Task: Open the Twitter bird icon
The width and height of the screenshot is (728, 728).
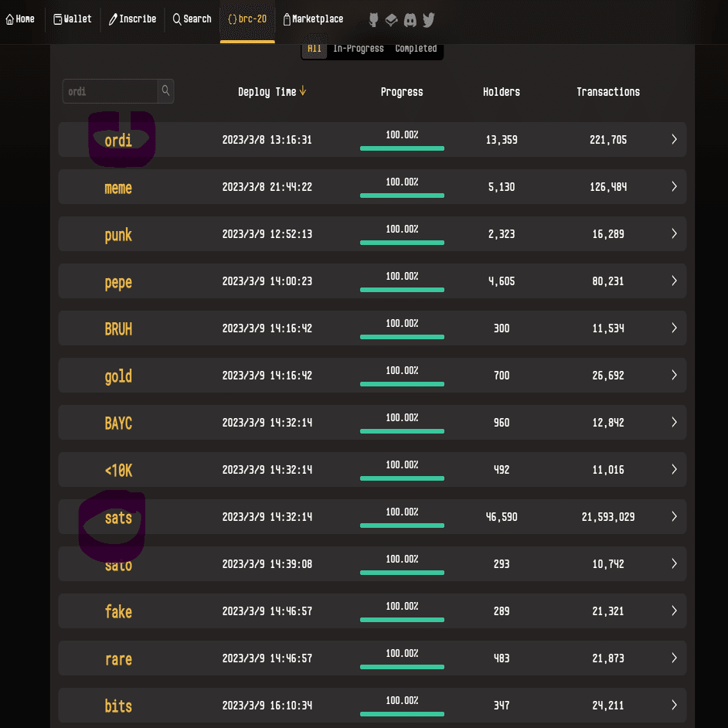Action: [x=428, y=20]
